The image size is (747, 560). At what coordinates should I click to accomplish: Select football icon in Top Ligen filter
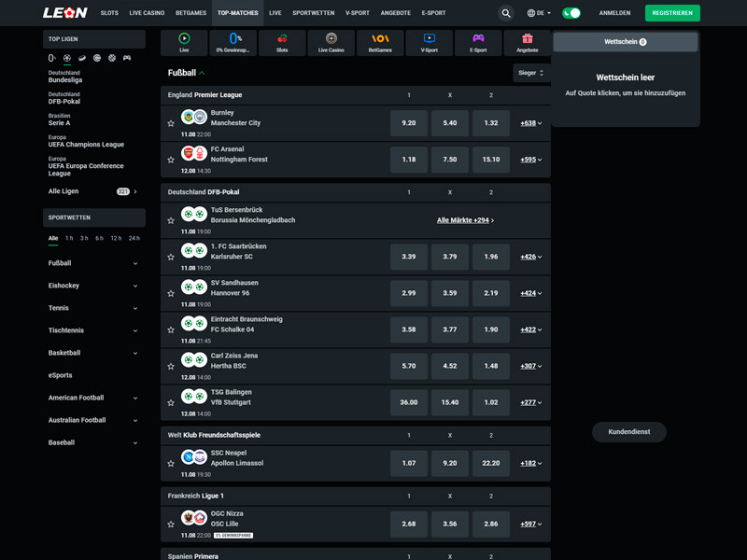67,58
